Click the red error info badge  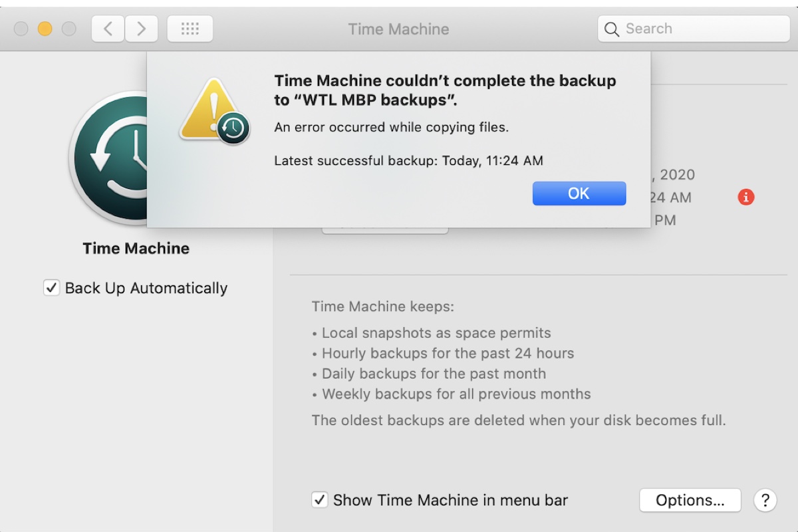tap(745, 197)
